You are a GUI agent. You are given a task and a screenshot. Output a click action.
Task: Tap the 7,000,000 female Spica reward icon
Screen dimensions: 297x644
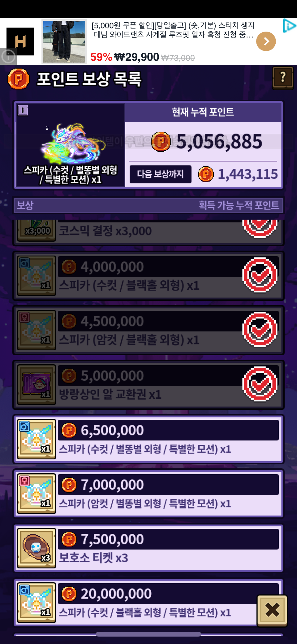click(37, 493)
